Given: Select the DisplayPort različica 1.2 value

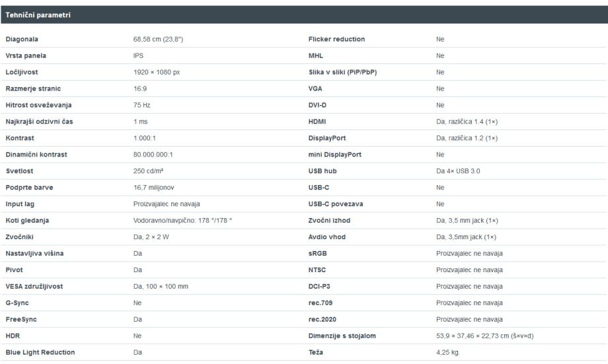Looking at the screenshot, I should point(467,138).
